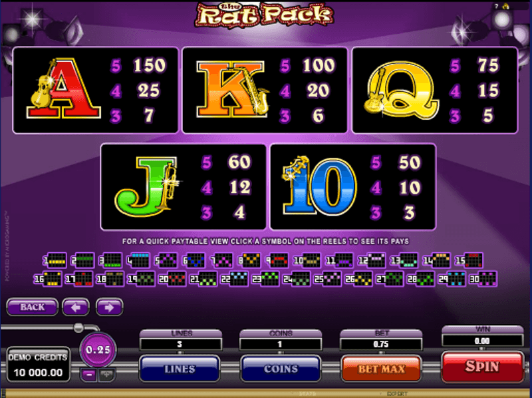Viewport: 532px width, 398px height.
Task: Click the BACK button
Action: pyautogui.click(x=32, y=307)
